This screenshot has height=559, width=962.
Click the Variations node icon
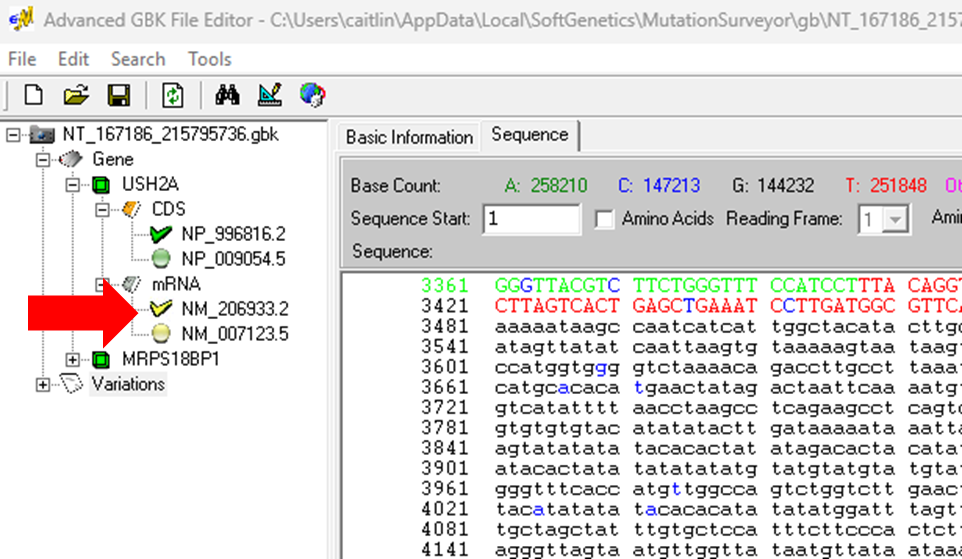(71, 384)
